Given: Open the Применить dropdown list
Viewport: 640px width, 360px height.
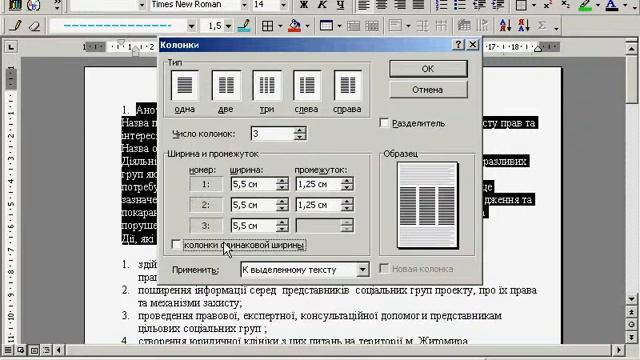Looking at the screenshot, I should click(x=362, y=269).
